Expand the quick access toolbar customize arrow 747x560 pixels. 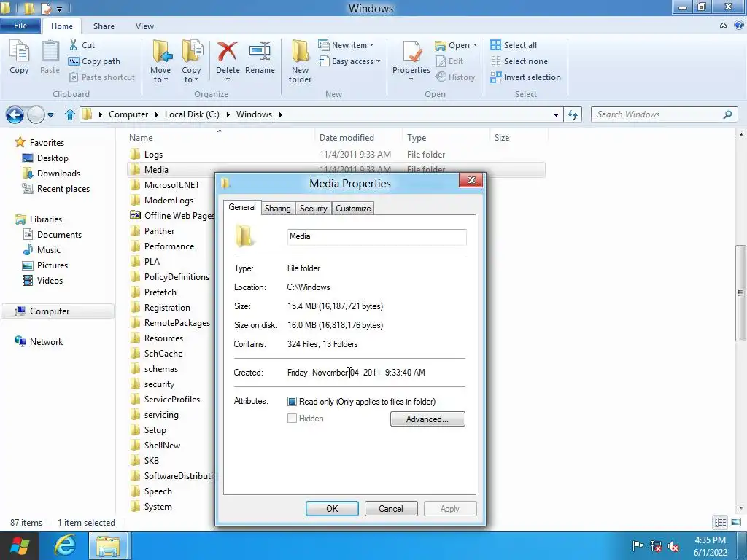click(60, 9)
